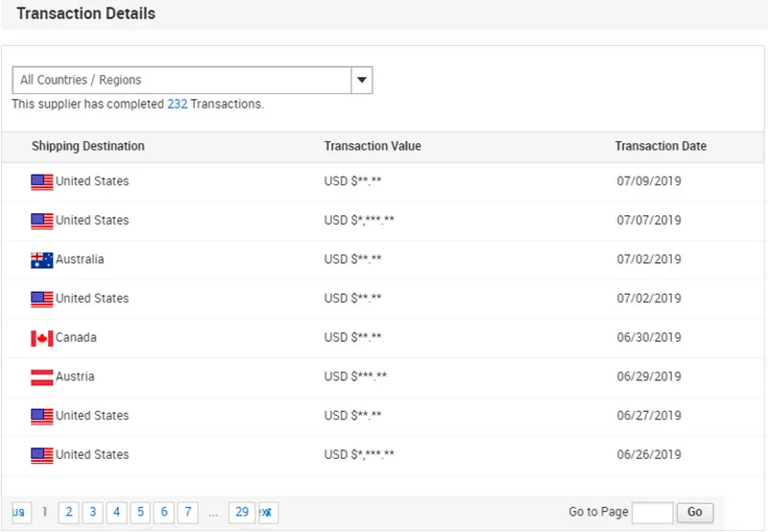
Task: Click the Shipping Destination column header
Action: tap(88, 147)
